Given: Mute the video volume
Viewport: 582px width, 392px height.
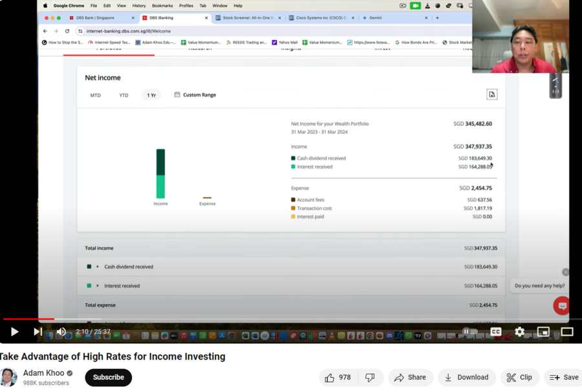Looking at the screenshot, I should [61, 332].
